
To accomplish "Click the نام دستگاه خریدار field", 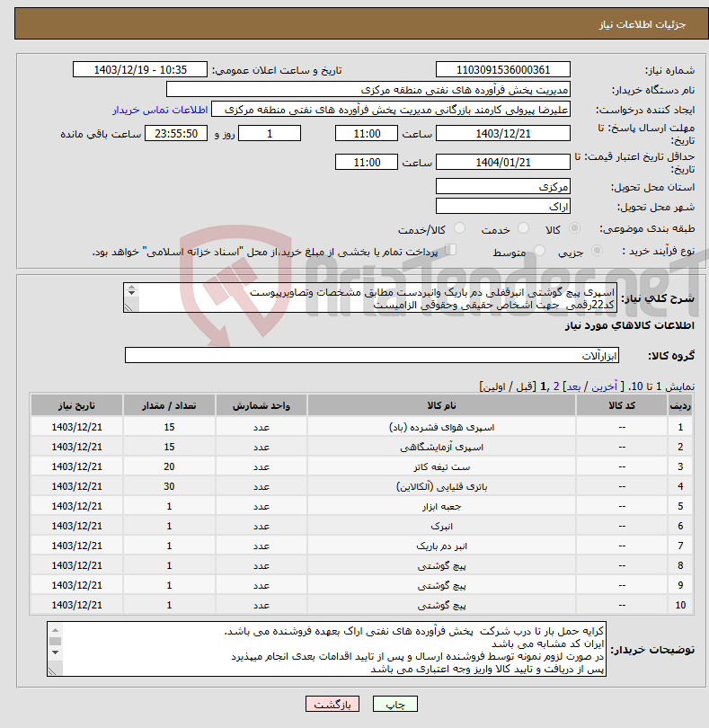I will coord(368,90).
